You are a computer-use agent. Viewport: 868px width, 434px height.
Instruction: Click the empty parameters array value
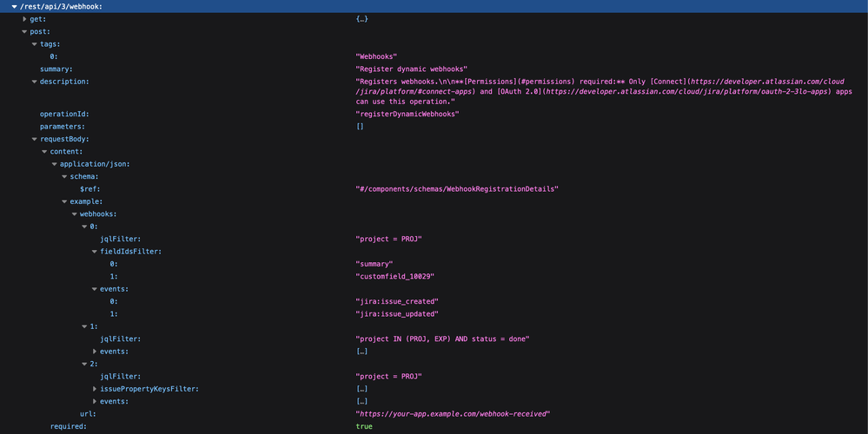tap(360, 127)
